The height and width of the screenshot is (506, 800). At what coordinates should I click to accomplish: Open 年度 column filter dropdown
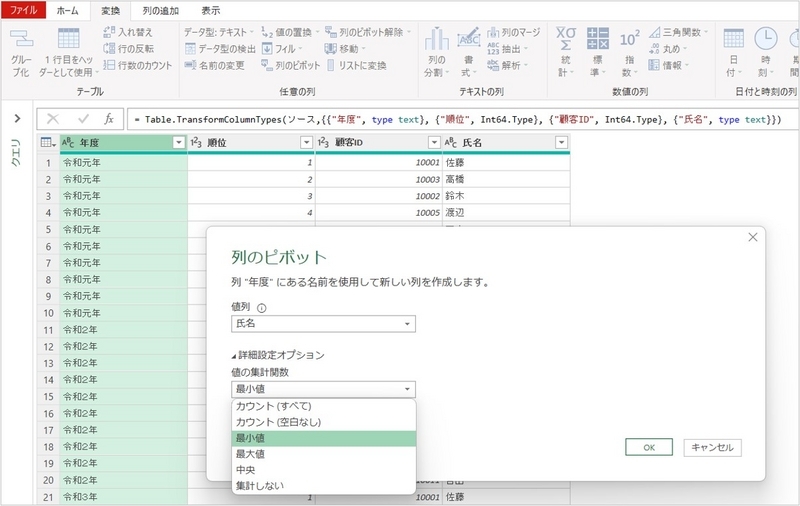[179, 143]
